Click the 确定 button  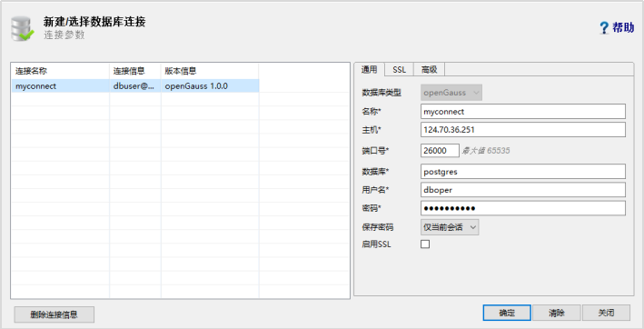coord(507,313)
